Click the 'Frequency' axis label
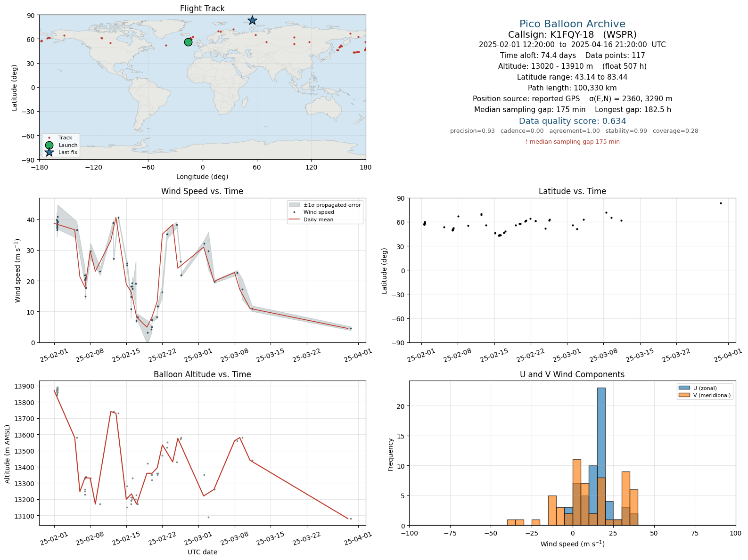The height and width of the screenshot is (560, 748). (390, 454)
